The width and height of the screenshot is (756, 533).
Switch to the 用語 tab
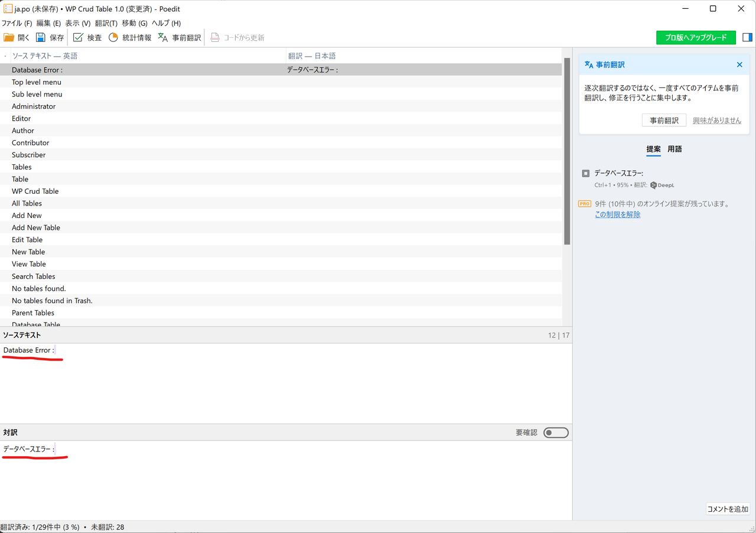[674, 149]
